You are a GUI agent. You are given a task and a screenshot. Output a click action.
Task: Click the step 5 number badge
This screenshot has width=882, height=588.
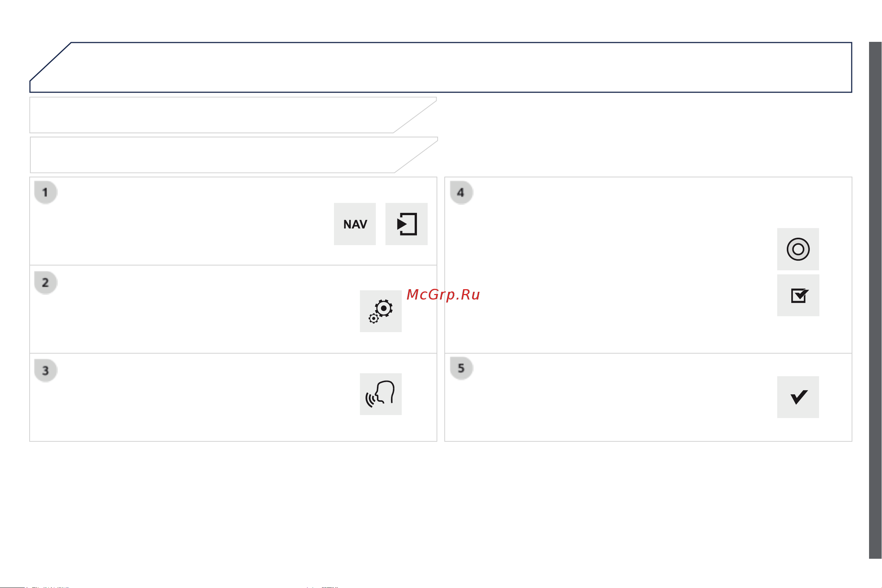tap(461, 368)
